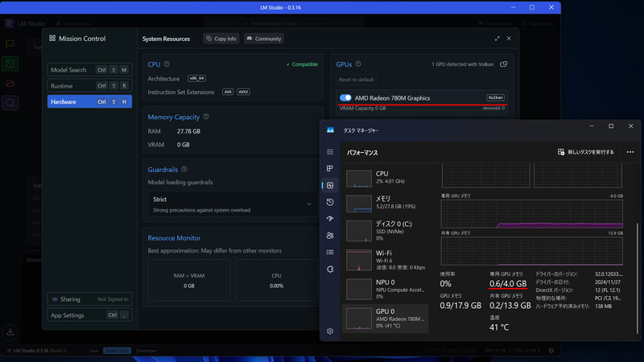Open Task Manager Users icon
The width and height of the screenshot is (644, 362).
[x=330, y=236]
